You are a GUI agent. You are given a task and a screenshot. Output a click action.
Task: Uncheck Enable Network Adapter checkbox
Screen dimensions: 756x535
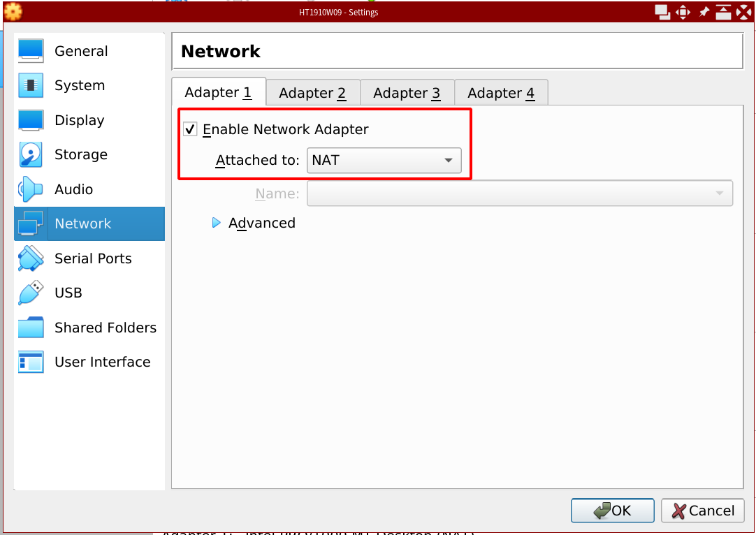190,129
